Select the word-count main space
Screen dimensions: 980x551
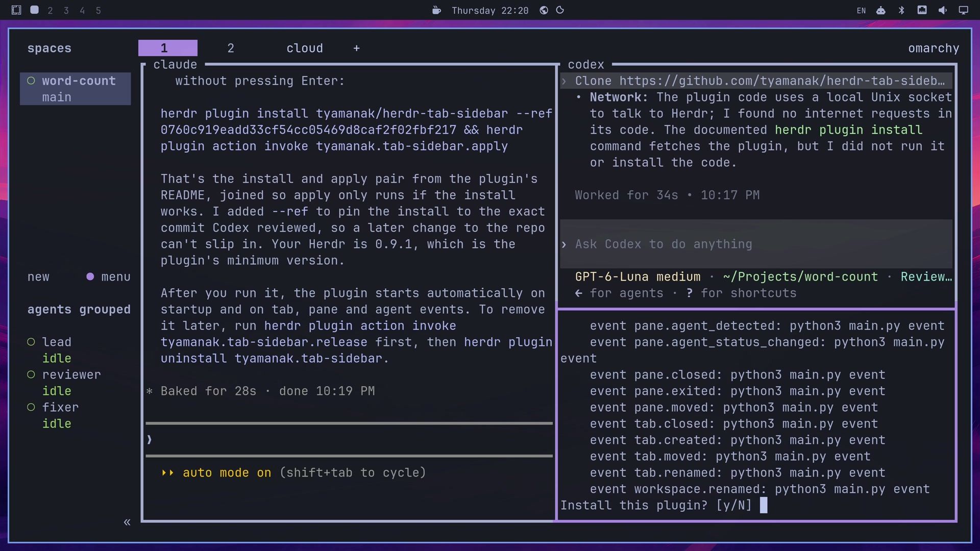click(x=76, y=89)
